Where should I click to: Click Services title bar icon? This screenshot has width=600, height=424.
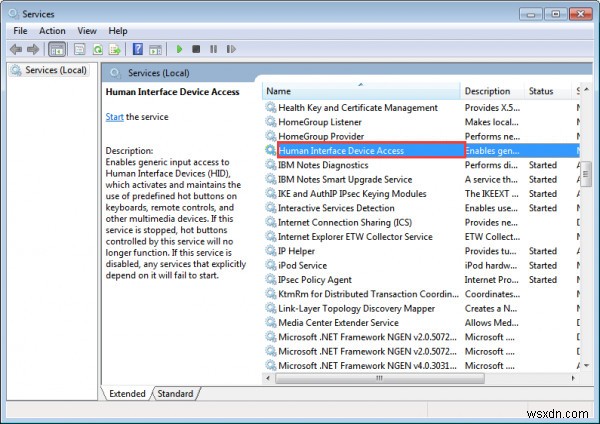tap(13, 14)
